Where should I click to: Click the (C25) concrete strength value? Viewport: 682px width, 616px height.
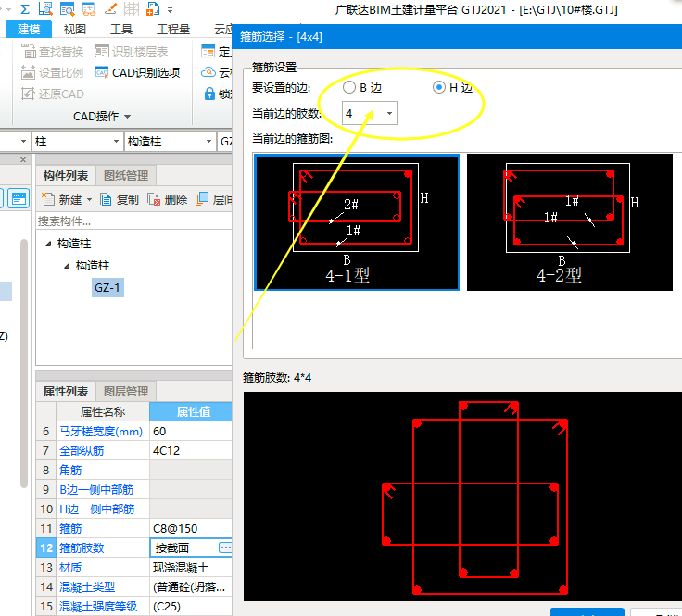point(191,607)
